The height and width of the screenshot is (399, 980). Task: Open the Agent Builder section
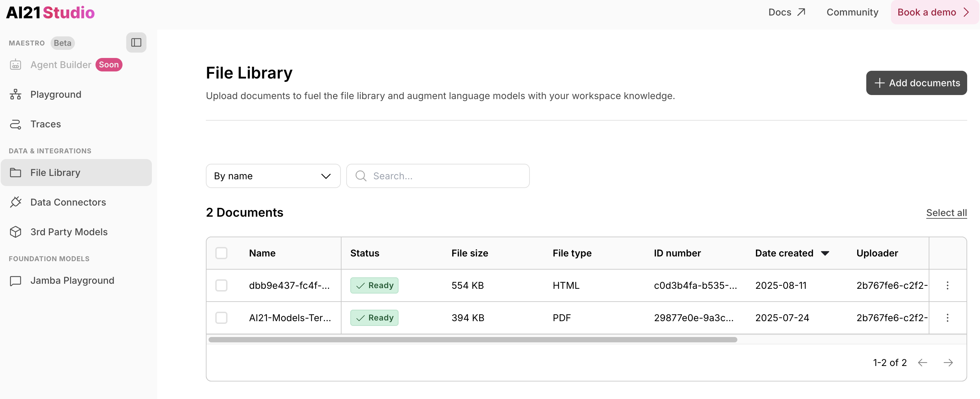60,65
